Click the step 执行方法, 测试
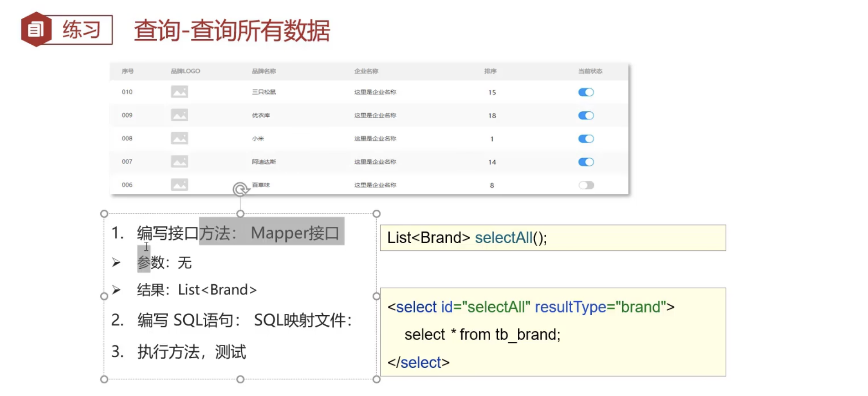868x396 pixels. point(192,352)
